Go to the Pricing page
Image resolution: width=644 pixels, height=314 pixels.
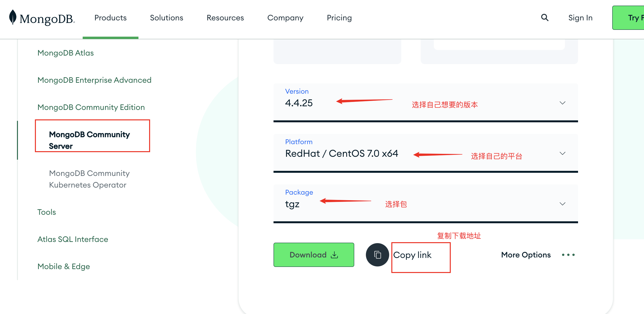[x=339, y=18]
